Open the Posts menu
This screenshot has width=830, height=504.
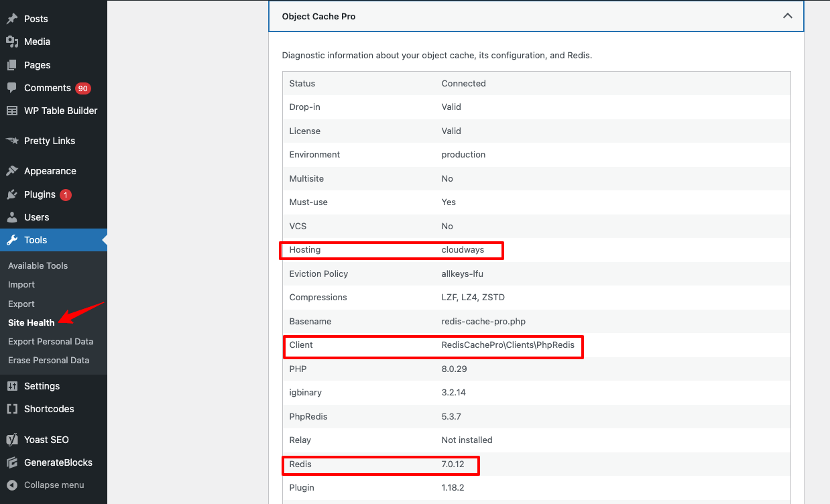[x=54, y=19]
